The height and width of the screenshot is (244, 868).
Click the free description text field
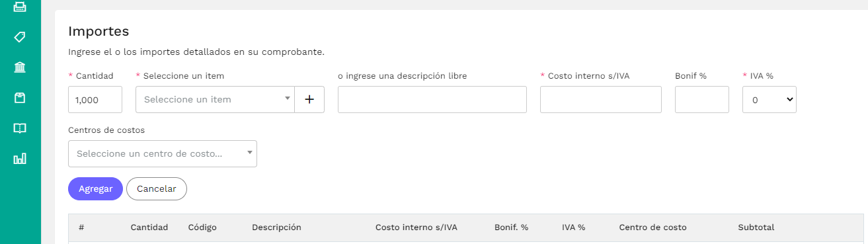click(432, 99)
